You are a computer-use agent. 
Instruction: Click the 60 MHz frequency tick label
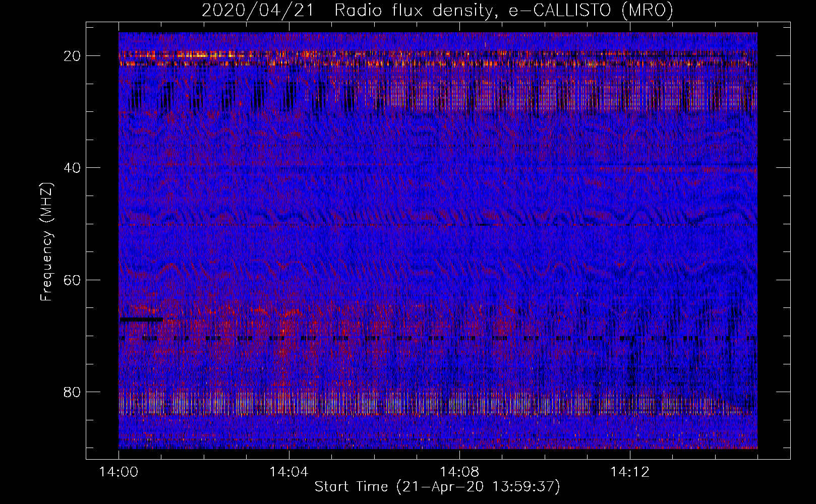73,280
